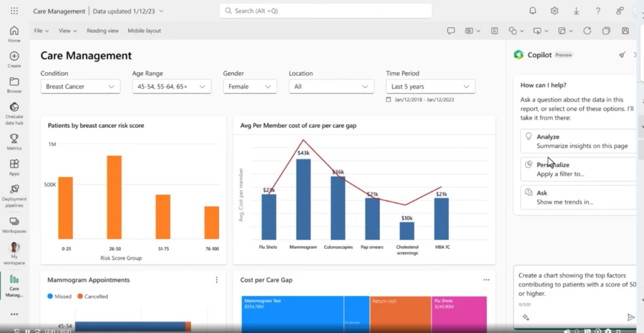Click the notifications bell icon
The image size is (644, 333).
(533, 11)
